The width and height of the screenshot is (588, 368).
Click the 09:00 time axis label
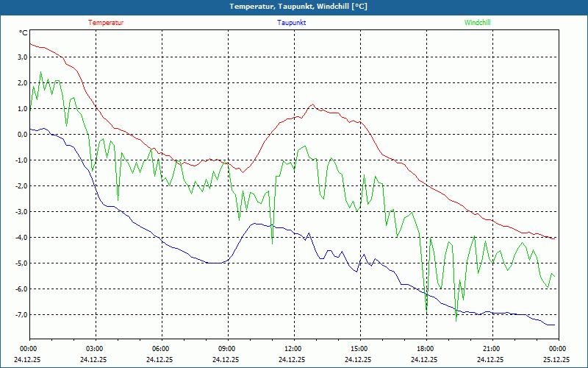228,349
